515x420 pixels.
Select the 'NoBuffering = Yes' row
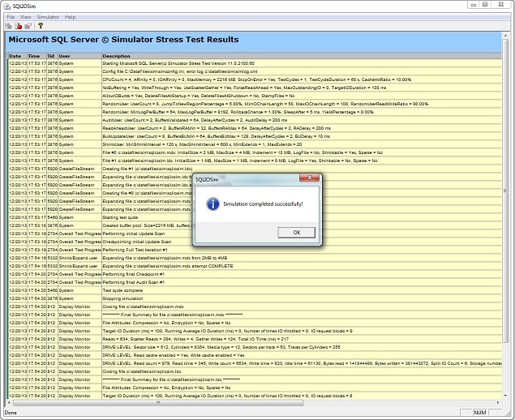[x=255, y=88]
